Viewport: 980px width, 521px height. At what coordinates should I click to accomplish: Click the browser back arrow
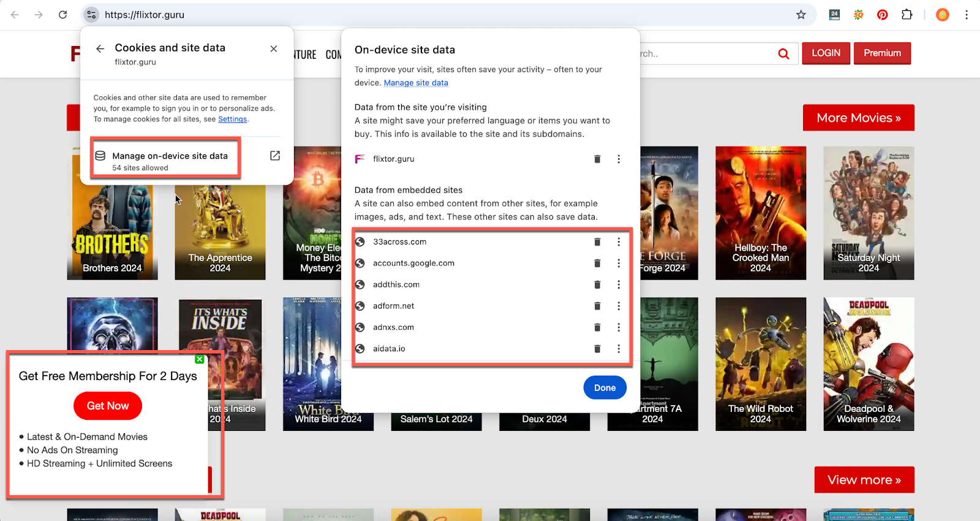point(15,15)
